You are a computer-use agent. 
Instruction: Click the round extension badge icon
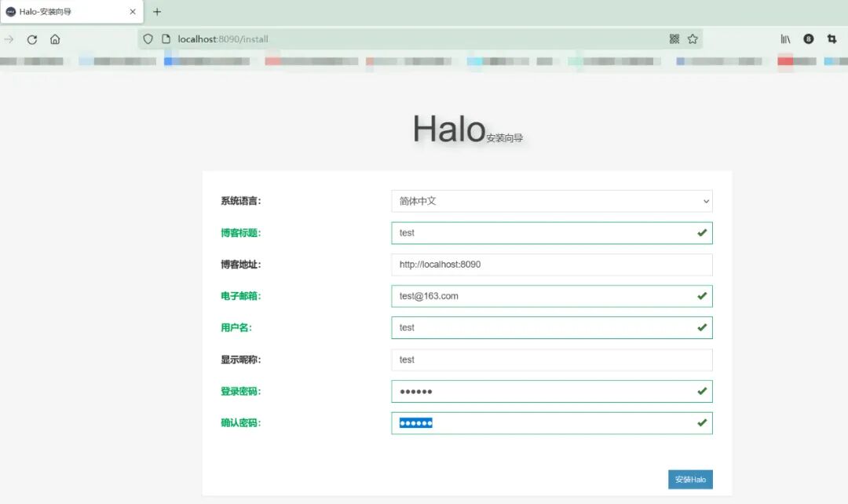[x=809, y=39]
